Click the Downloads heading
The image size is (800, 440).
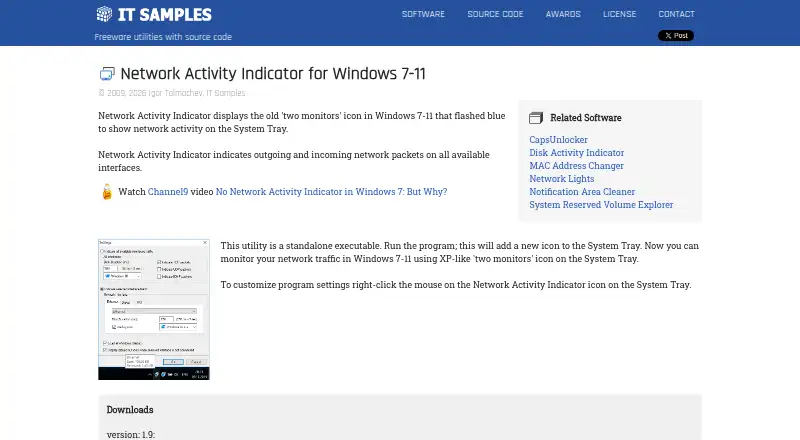pos(130,410)
